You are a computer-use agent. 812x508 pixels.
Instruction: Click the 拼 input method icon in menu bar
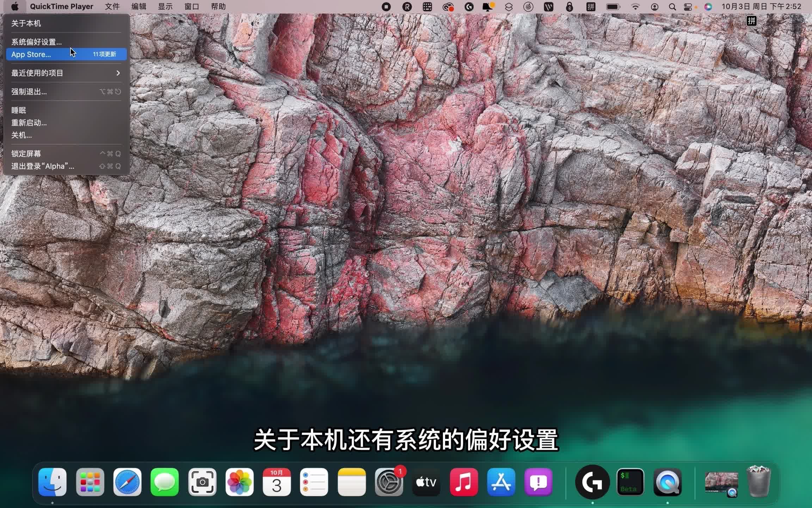[591, 6]
